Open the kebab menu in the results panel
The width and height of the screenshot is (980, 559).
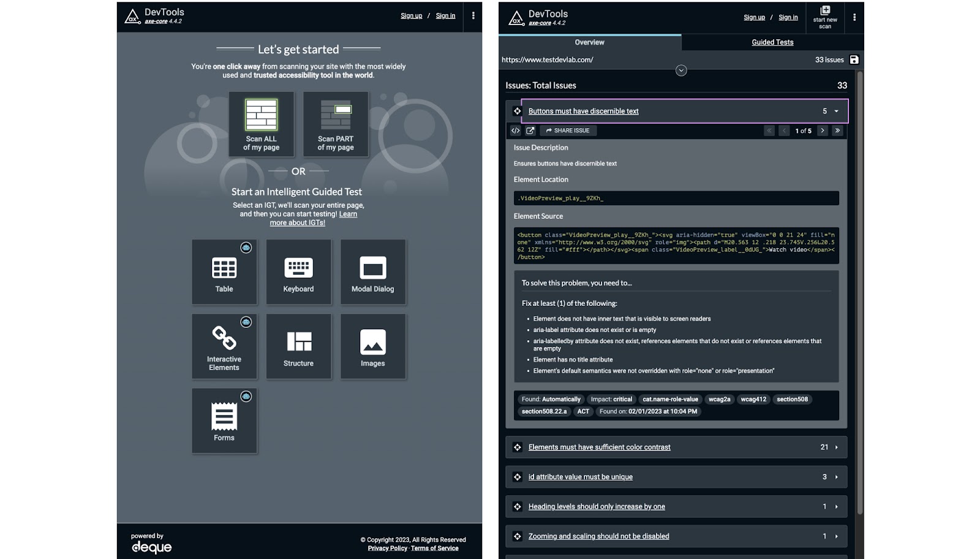(854, 18)
